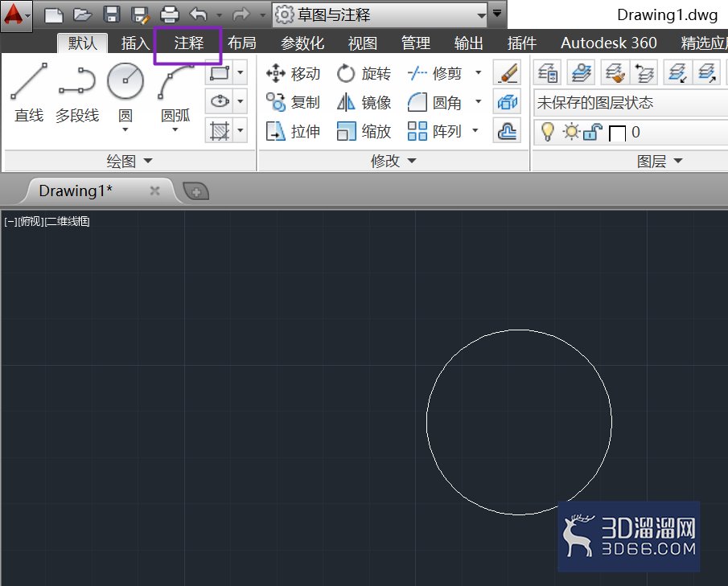Select the 多段线 polyline tool
This screenshot has height=586, width=728.
coord(77,92)
